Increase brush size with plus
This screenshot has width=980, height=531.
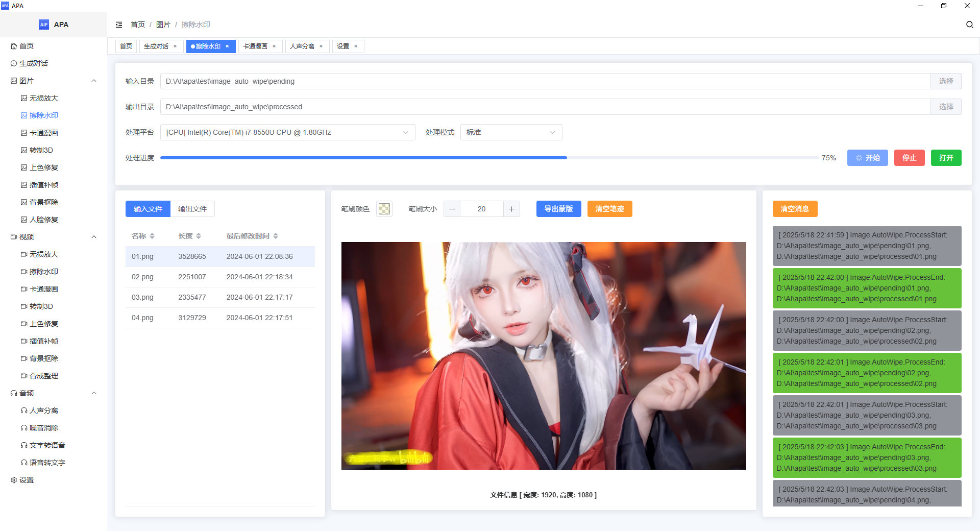click(x=511, y=209)
